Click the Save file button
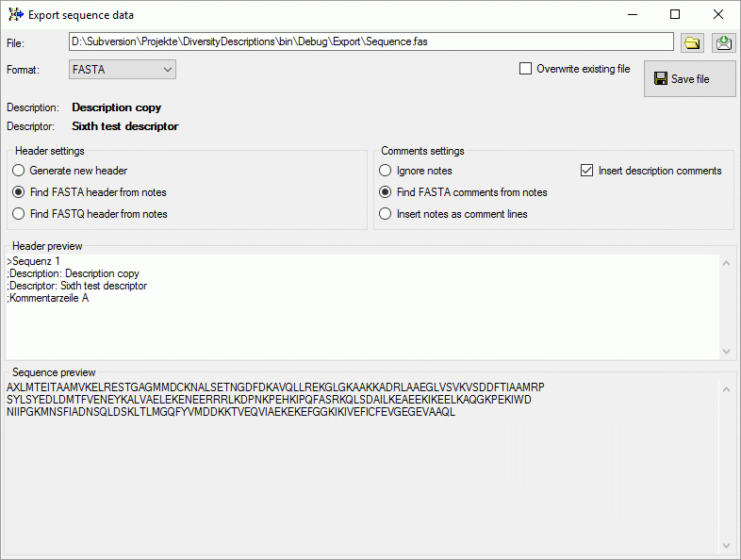 point(689,78)
